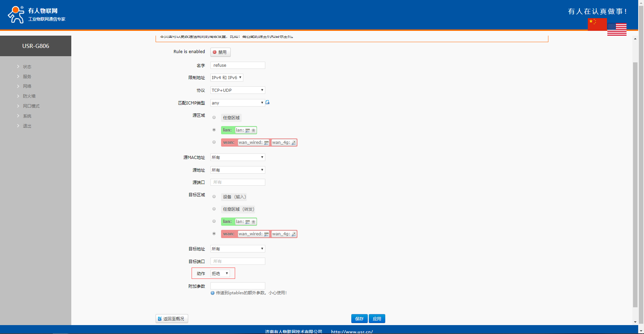Click the wan_wired interface icon in destination zone

point(266,234)
